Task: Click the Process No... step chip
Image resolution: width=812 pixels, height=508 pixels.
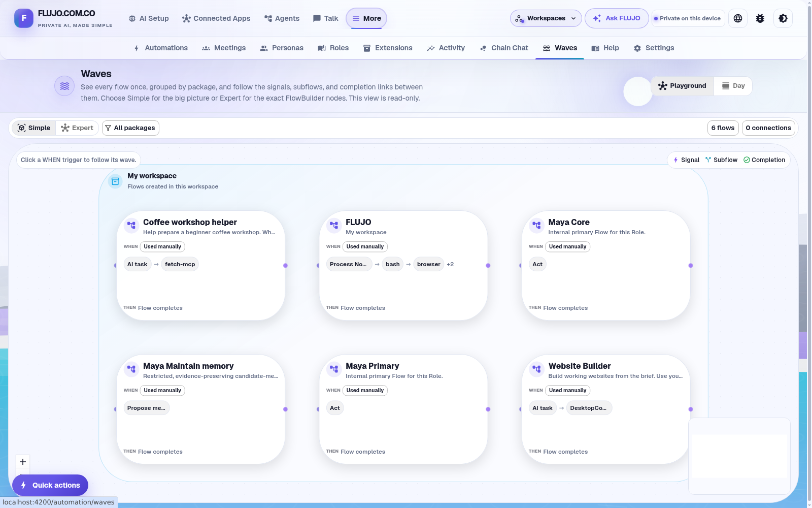Action: tap(348, 264)
